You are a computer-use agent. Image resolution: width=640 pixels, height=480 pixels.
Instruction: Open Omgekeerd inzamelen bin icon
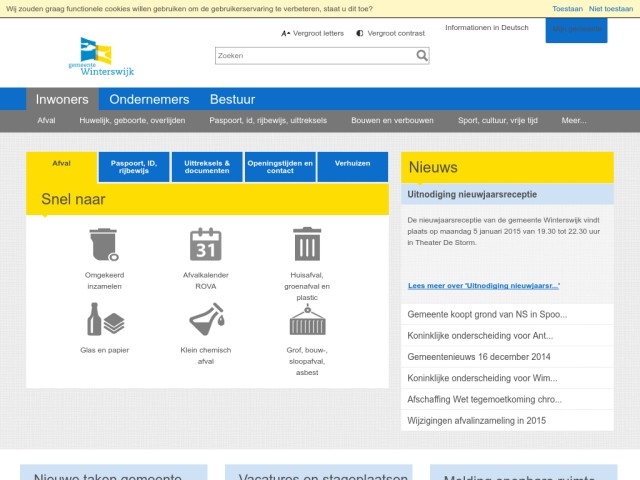pyautogui.click(x=104, y=244)
